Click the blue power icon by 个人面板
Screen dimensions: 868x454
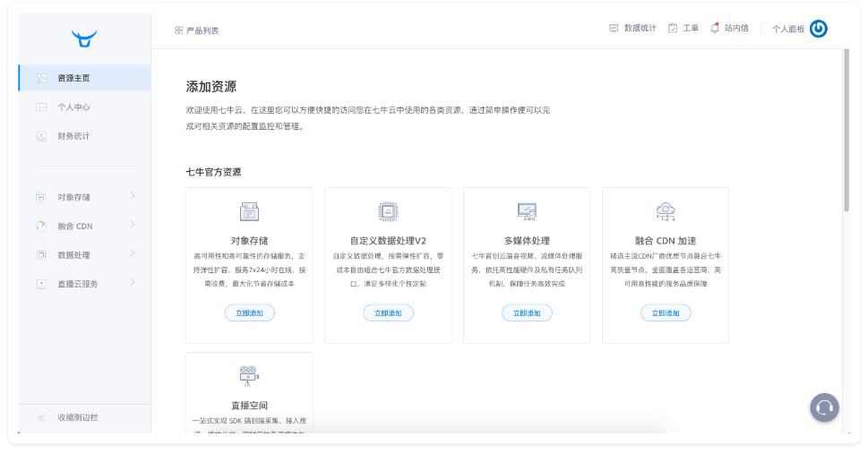(818, 29)
